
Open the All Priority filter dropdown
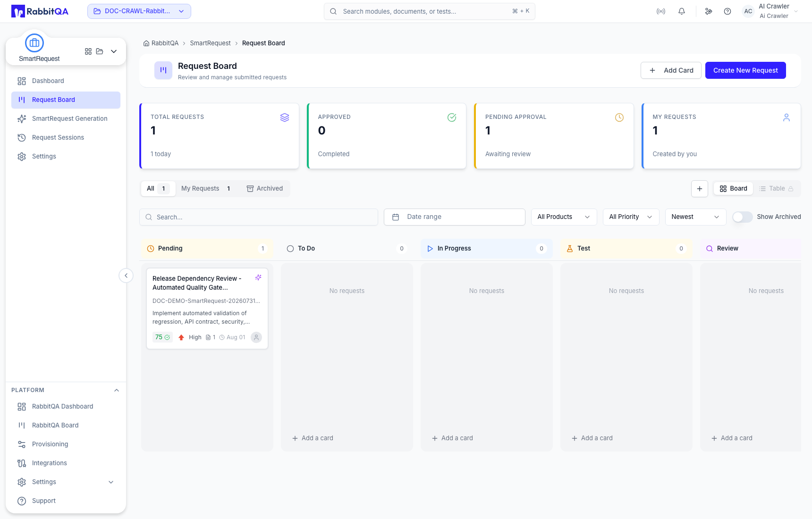pos(631,217)
